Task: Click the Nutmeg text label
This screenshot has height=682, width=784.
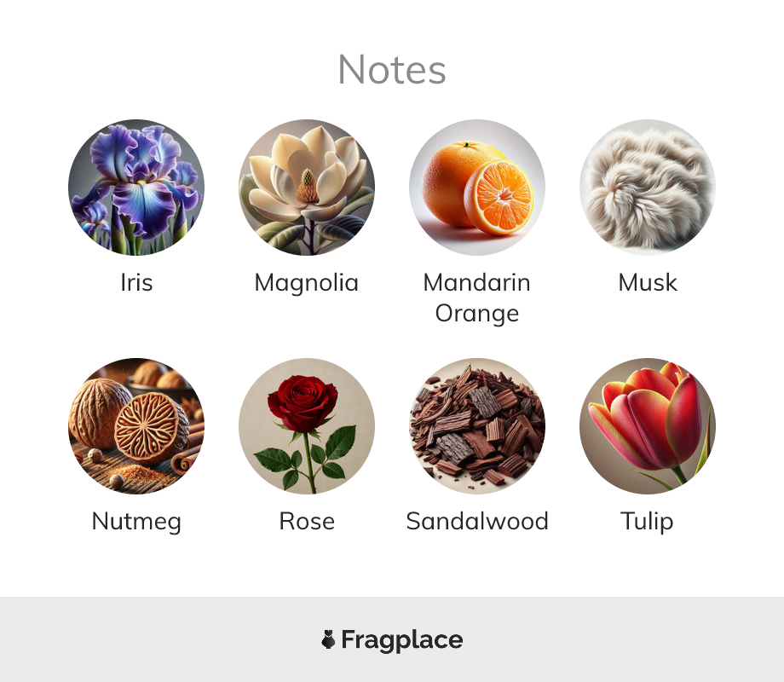Action: [x=136, y=523]
